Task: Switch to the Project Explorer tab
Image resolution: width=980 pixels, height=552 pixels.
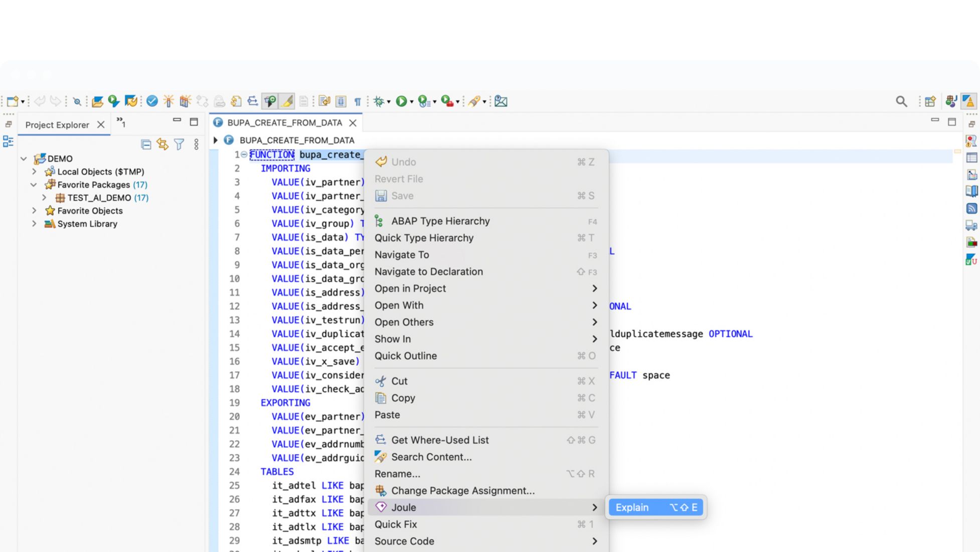Action: tap(57, 125)
